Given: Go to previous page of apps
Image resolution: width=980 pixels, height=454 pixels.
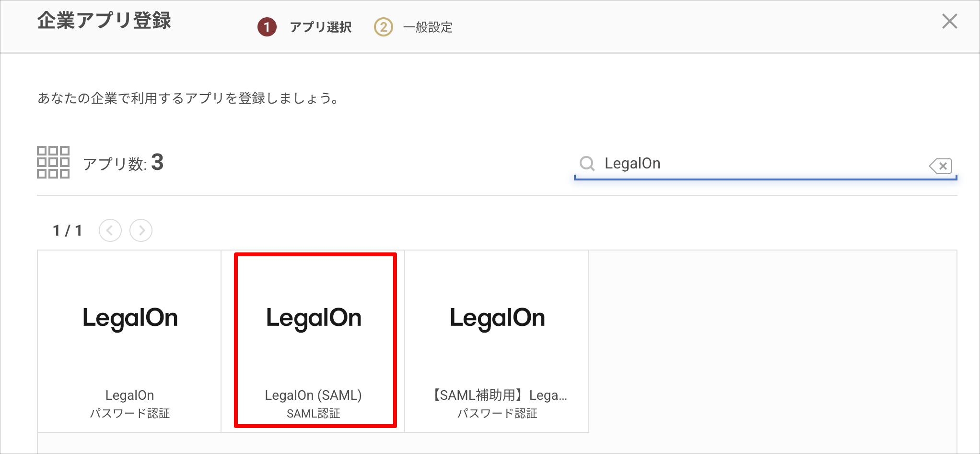Looking at the screenshot, I should tap(110, 230).
